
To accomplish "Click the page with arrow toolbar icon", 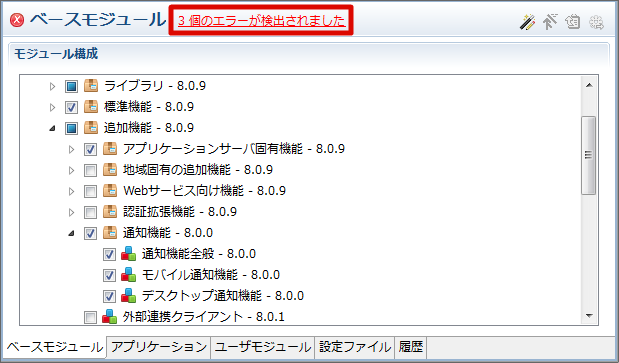I will pos(573,22).
